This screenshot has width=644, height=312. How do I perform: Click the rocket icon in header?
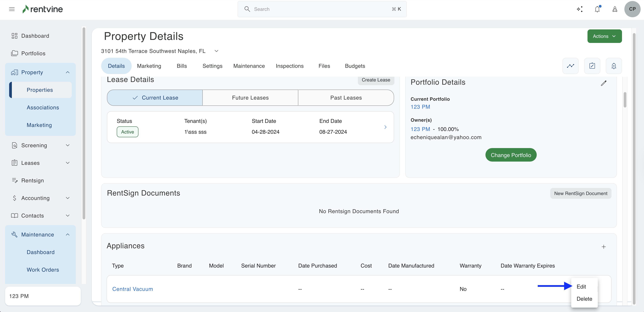click(615, 9)
